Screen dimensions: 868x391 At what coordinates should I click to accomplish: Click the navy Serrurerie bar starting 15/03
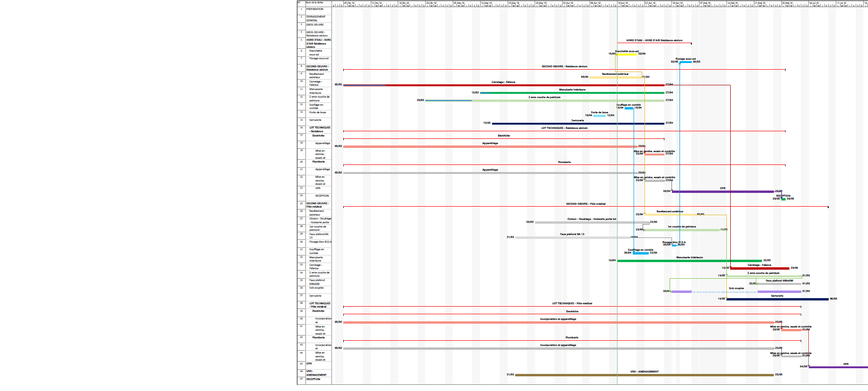click(x=578, y=123)
